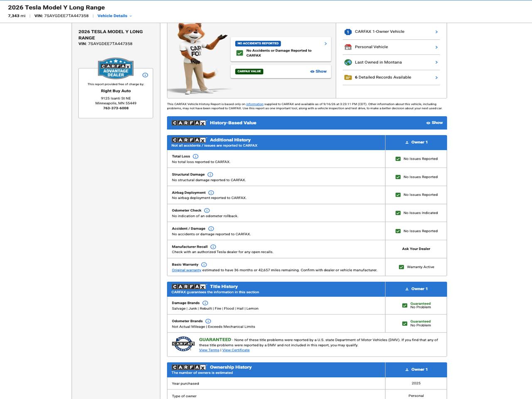Expand 6 Detailed Records Available chevron
This screenshot has width=532, height=399.
point(436,78)
